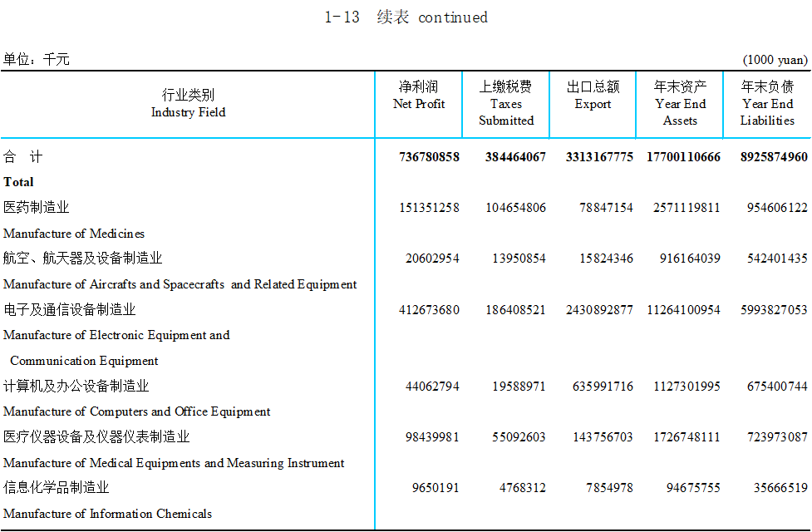The height and width of the screenshot is (532, 812).
Task: Select the Taxes Submitted column header
Action: coord(505,104)
